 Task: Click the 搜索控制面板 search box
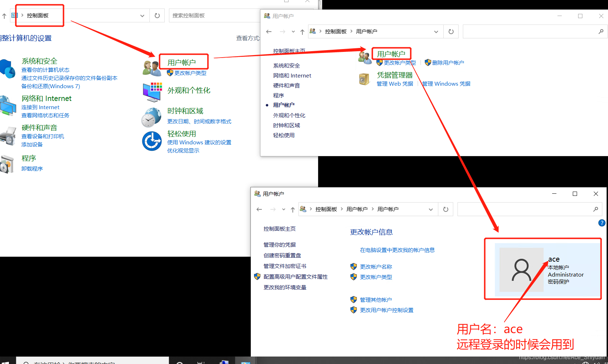coord(213,15)
